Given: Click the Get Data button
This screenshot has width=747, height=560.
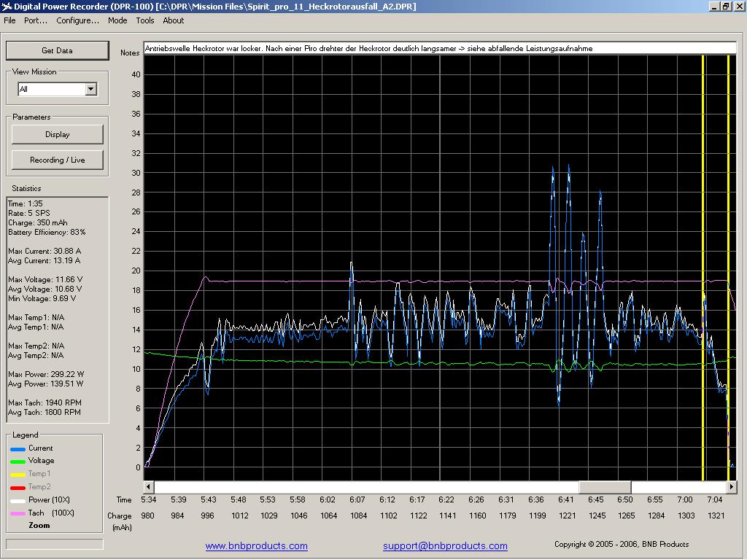Looking at the screenshot, I should coord(57,50).
